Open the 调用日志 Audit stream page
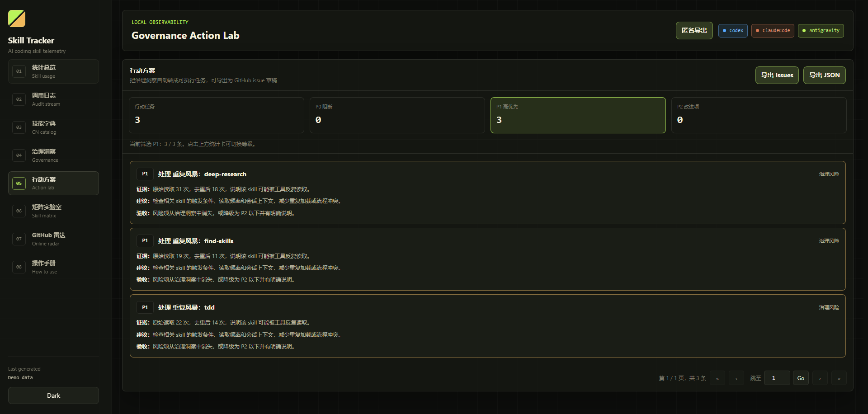 53,99
